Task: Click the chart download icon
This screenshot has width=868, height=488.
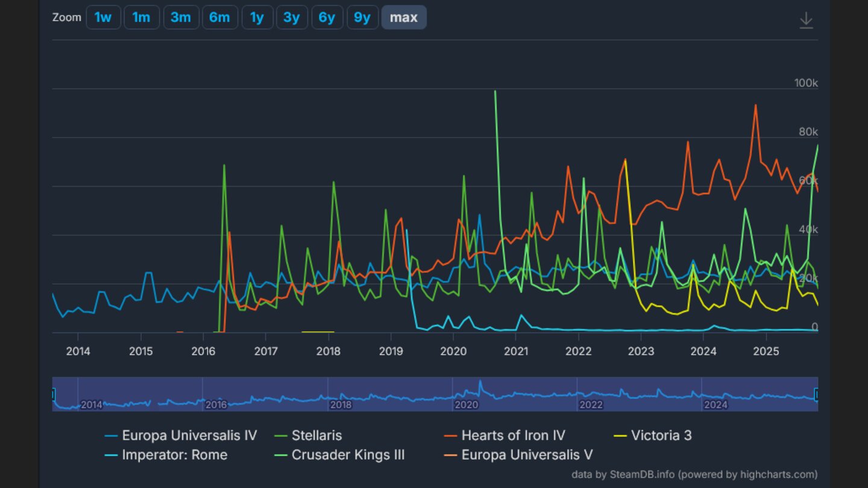Action: tap(806, 20)
